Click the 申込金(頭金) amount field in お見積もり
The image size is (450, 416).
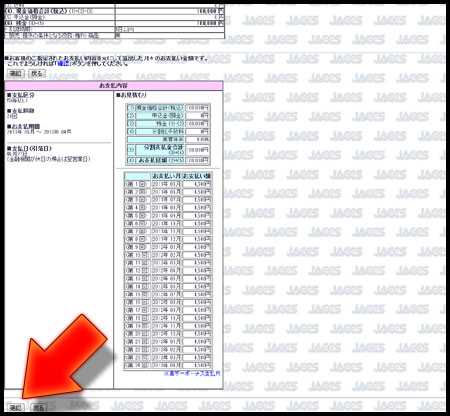tap(197, 116)
